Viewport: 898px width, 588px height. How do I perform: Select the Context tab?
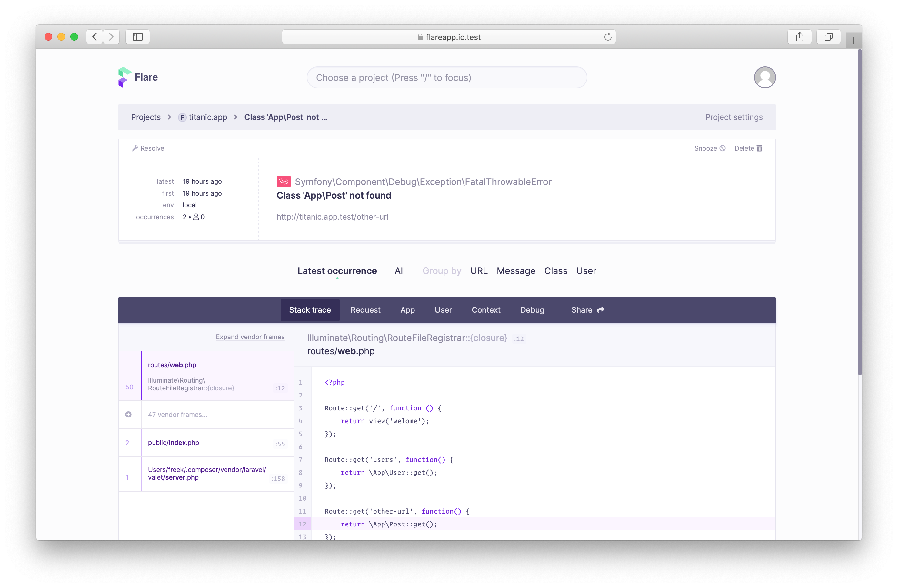(x=486, y=310)
